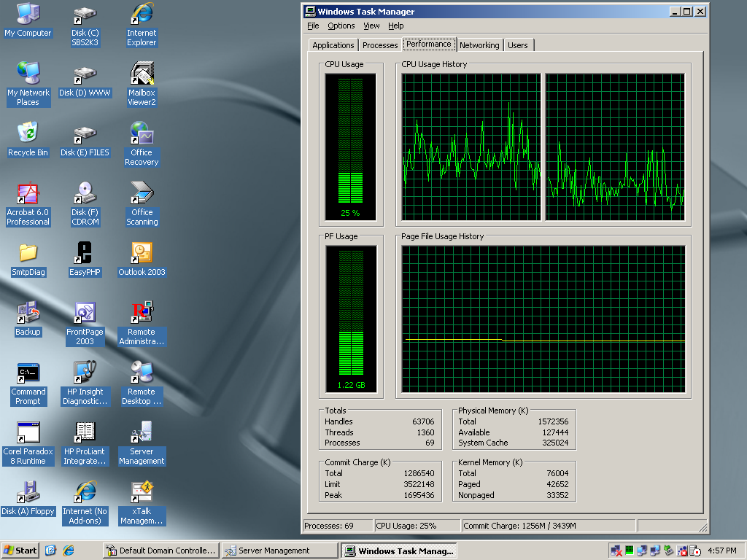Screen dimensions: 747x560
Task: Select the Disk (A) Floppy shortcut
Action: [28, 499]
